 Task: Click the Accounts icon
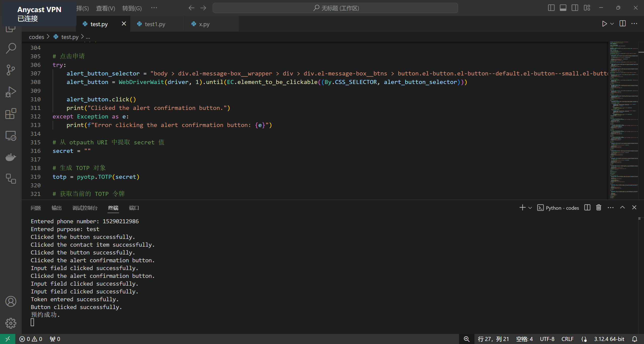pyautogui.click(x=11, y=301)
